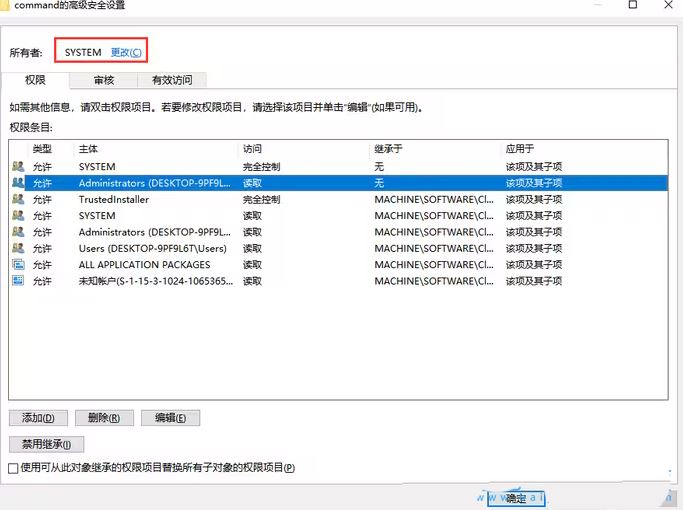The height and width of the screenshot is (510, 683).
Task: Click the folder icon in the title bar
Action: [x=6, y=5]
